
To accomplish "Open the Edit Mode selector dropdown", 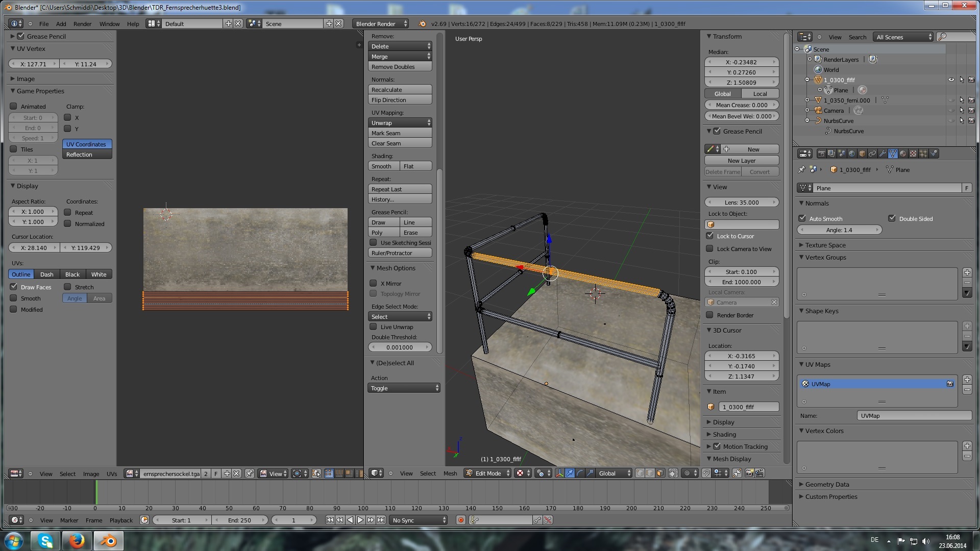I will [487, 473].
